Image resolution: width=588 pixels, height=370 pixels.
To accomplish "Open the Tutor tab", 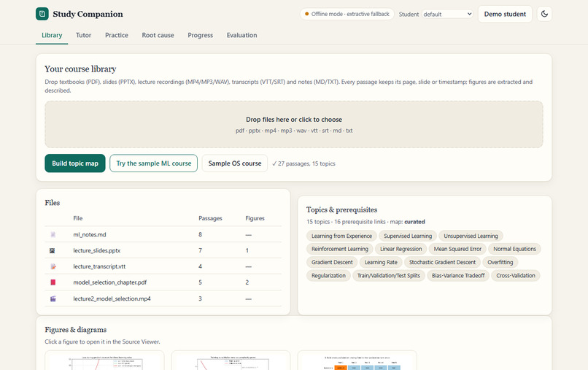I will pos(83,35).
